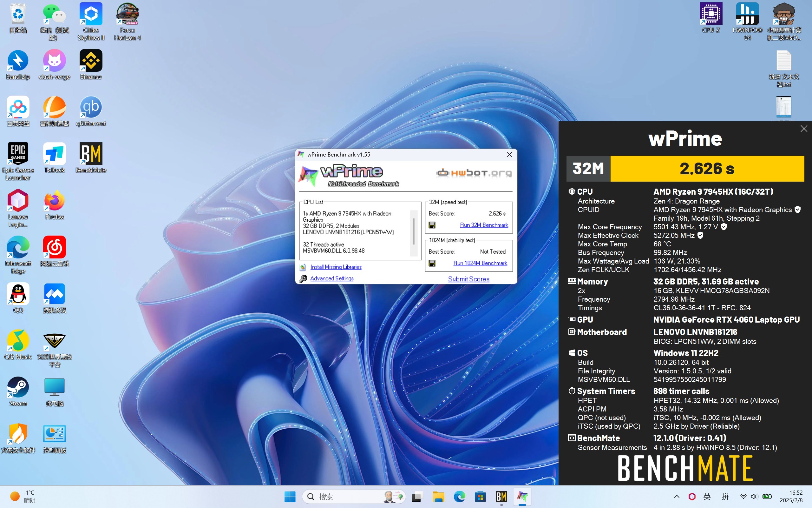
Task: Open Microsoft Store from the taskbar
Action: [x=481, y=497]
